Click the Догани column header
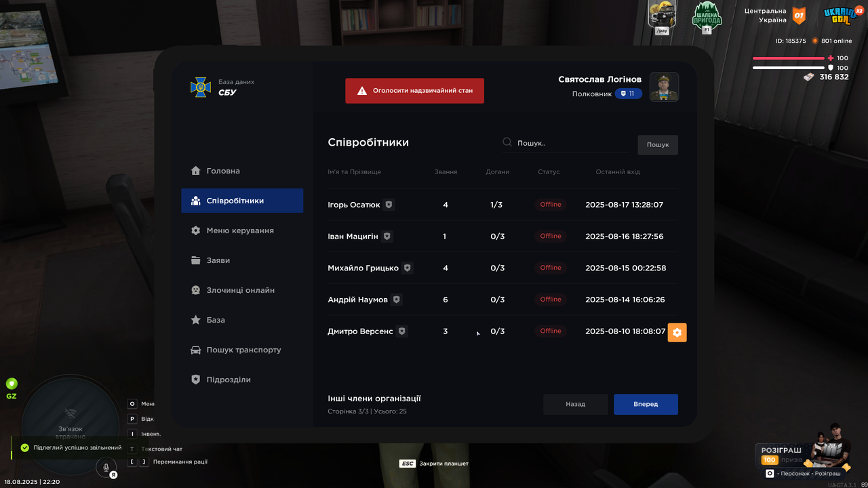The height and width of the screenshot is (488, 868). pyautogui.click(x=497, y=172)
